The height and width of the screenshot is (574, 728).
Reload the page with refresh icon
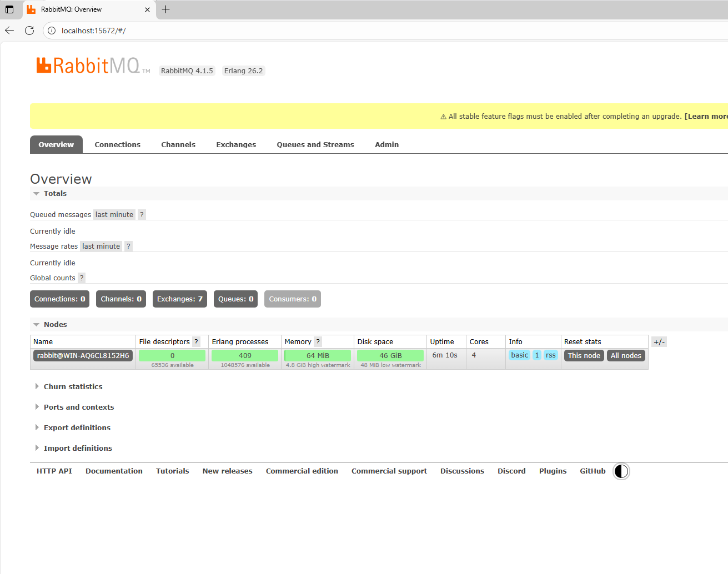(29, 31)
